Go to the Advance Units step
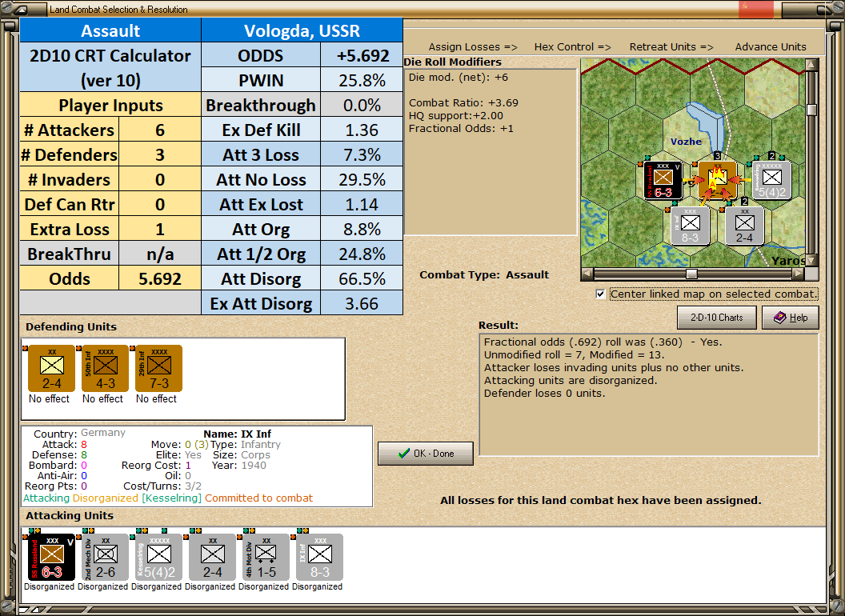This screenshot has height=616, width=845. pyautogui.click(x=771, y=47)
